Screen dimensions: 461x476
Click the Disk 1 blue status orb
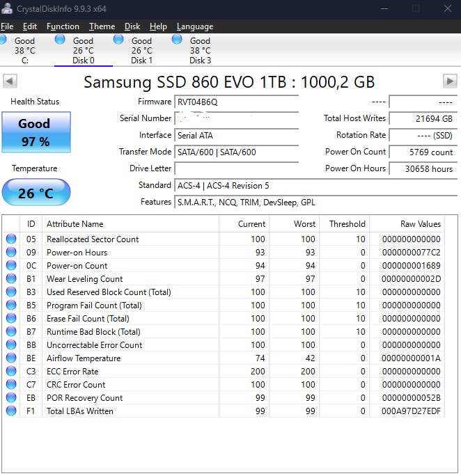coord(118,40)
